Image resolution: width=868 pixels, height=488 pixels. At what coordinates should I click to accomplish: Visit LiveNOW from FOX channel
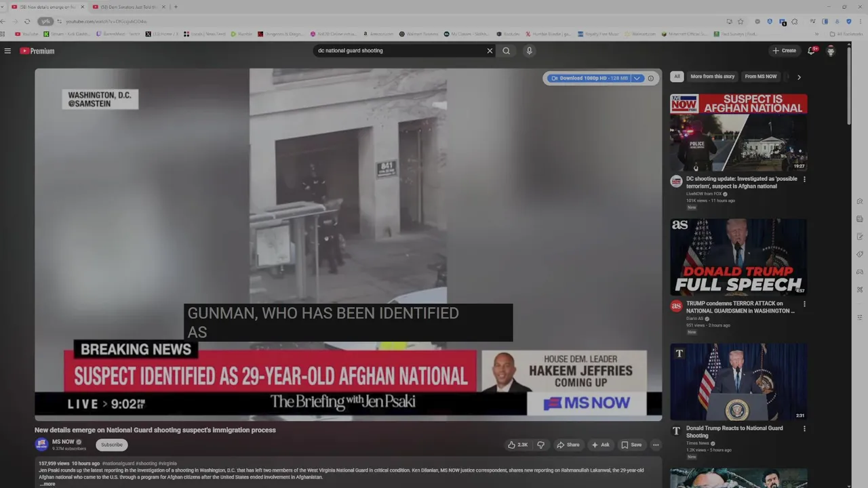click(x=704, y=194)
